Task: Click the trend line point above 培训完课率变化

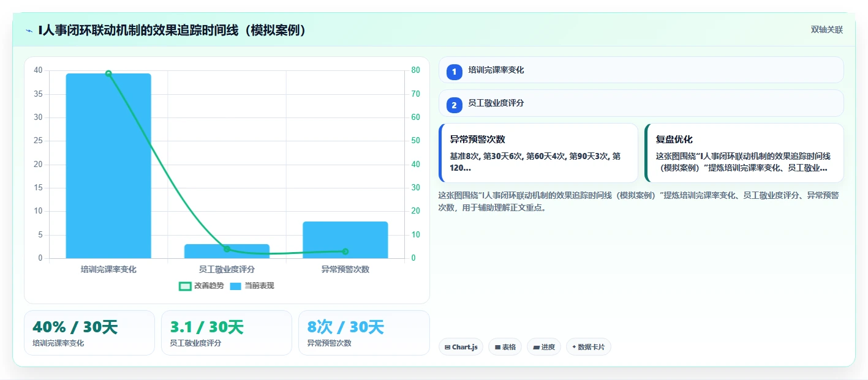Action: pyautogui.click(x=108, y=73)
